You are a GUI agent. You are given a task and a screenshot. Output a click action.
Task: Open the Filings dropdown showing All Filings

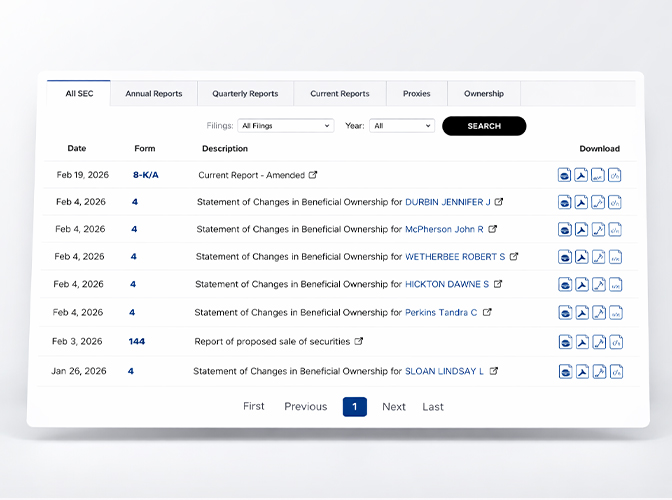point(285,126)
